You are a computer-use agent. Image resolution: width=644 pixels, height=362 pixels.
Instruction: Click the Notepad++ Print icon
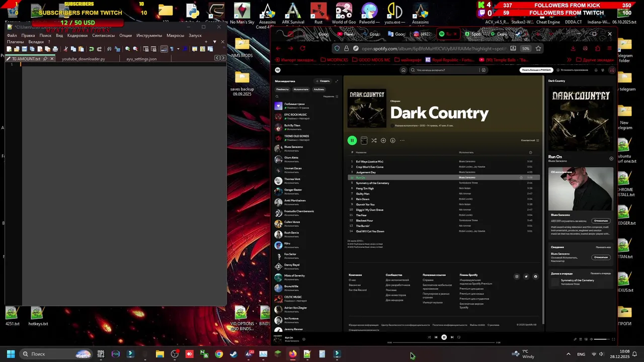click(x=55, y=49)
